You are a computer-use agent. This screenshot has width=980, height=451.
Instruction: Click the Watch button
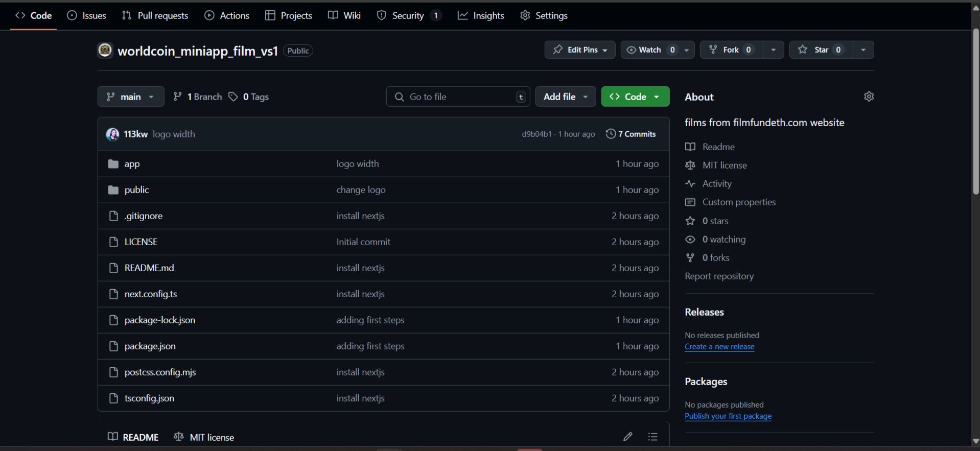(x=650, y=50)
